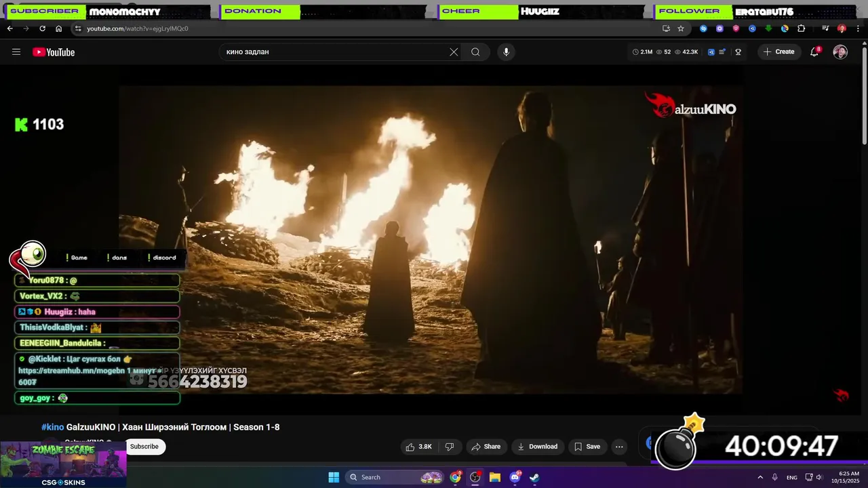The image size is (868, 488).
Task: Click the install app icon in address bar
Action: click(666, 28)
